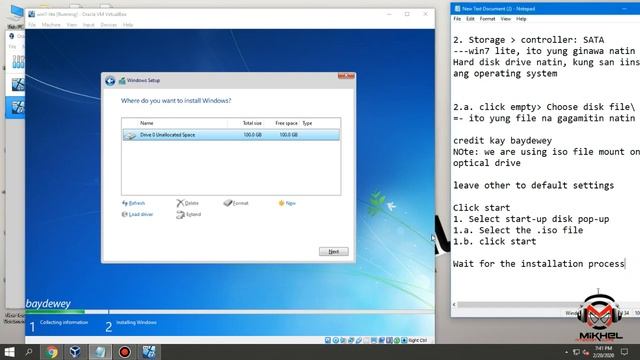Click the taskbar clock and date

603,352
